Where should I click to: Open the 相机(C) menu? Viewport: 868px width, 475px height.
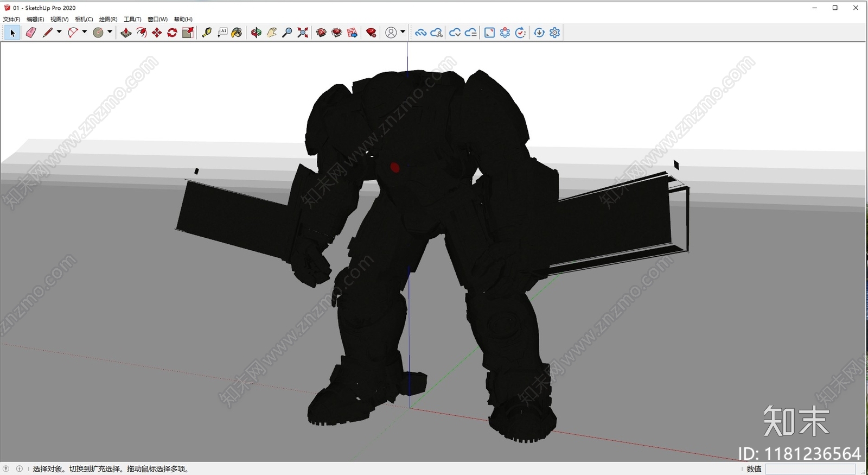click(84, 19)
